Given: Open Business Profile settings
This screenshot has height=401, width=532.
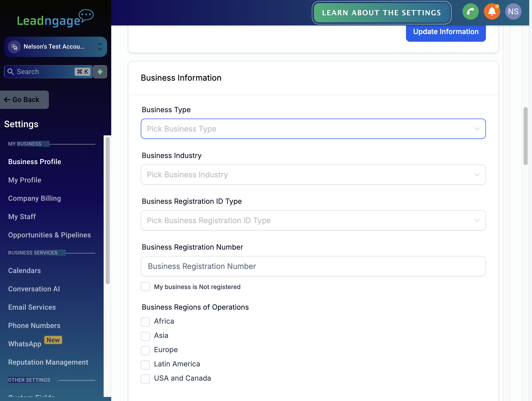Looking at the screenshot, I should 35,162.
